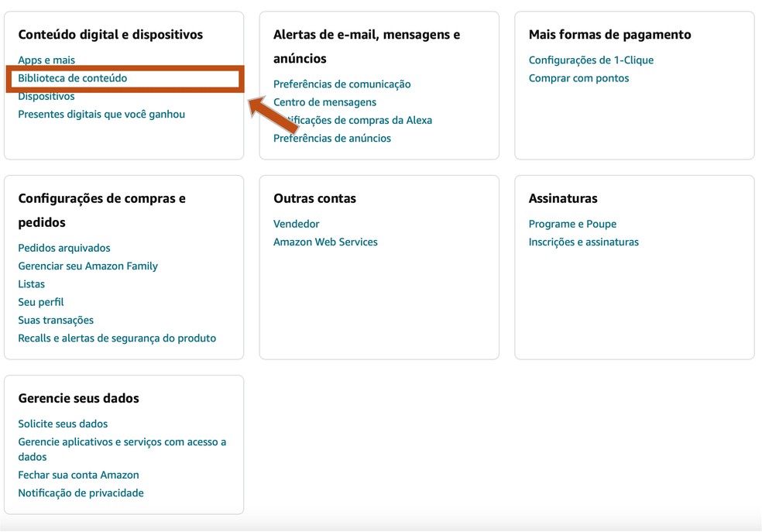Open Configurações de 1-Clique
The width and height of the screenshot is (762, 532).
point(591,60)
